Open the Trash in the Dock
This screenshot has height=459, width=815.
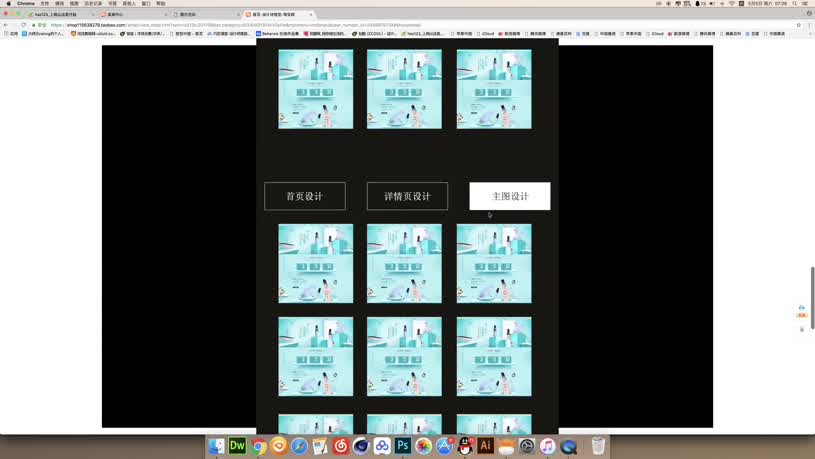598,446
